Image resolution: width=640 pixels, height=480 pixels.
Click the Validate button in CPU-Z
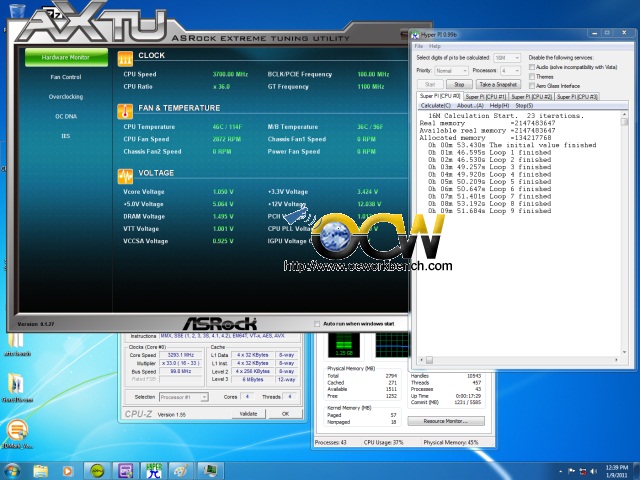click(248, 414)
